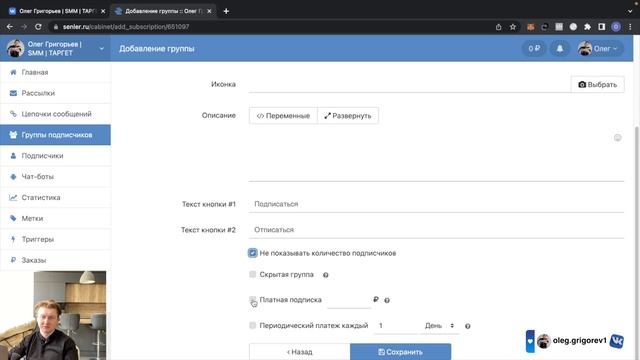
Task: Click the share page icon
Action: tap(498, 27)
